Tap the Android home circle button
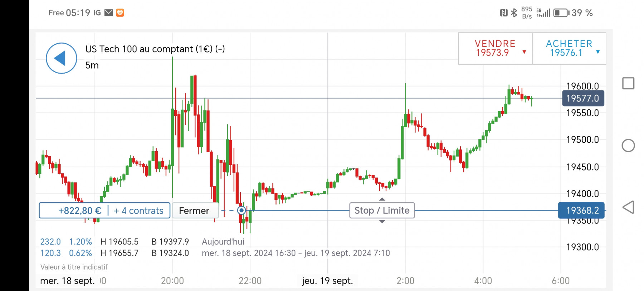 coord(628,145)
